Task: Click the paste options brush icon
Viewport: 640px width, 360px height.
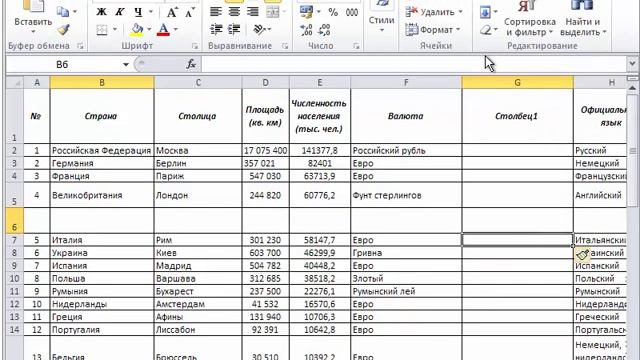Action: click(582, 254)
